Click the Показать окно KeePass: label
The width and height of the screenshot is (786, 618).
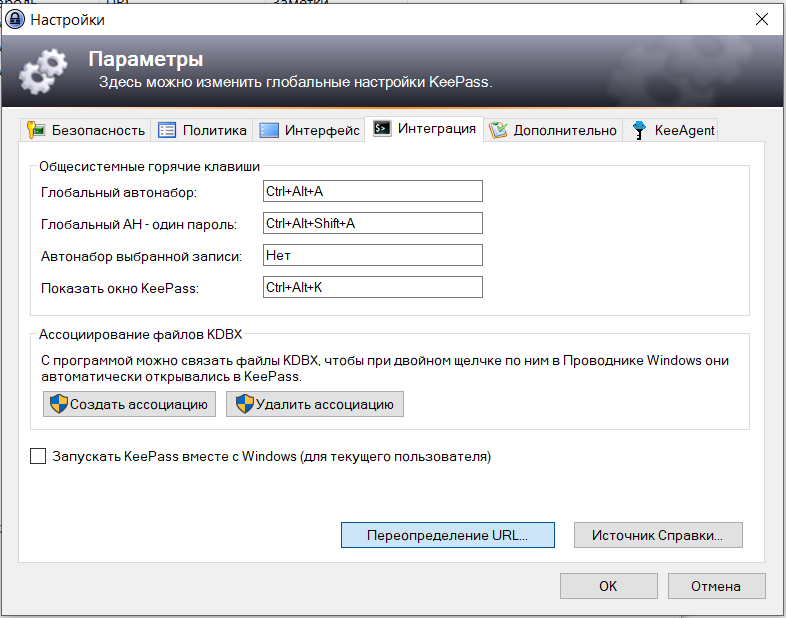pyautogui.click(x=120, y=289)
